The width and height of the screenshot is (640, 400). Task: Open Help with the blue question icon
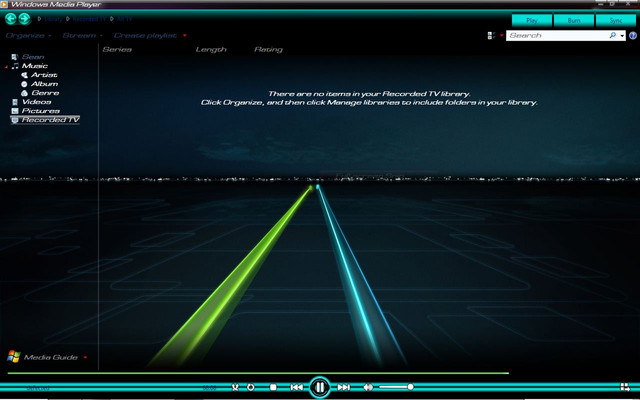633,36
